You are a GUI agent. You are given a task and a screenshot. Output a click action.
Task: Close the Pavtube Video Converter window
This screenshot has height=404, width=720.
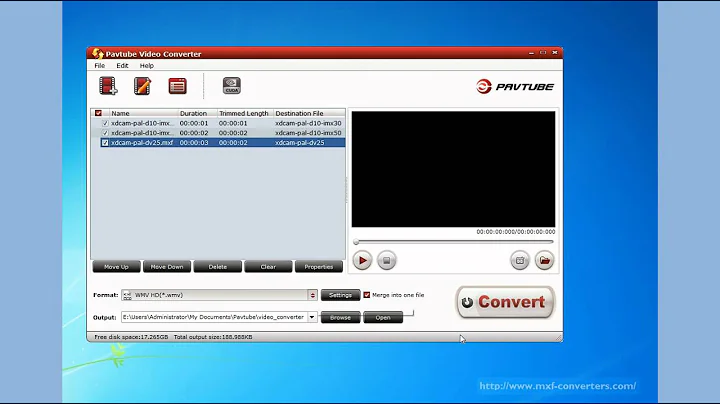pos(555,53)
